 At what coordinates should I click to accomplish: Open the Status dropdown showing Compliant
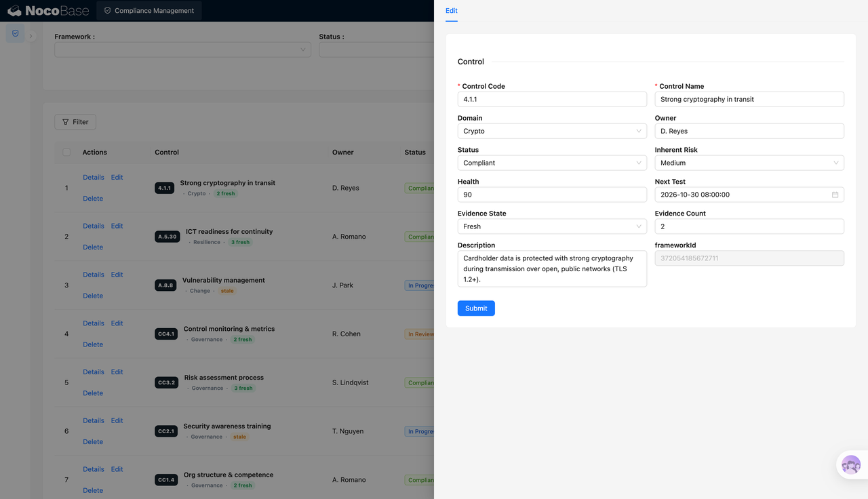tap(552, 163)
